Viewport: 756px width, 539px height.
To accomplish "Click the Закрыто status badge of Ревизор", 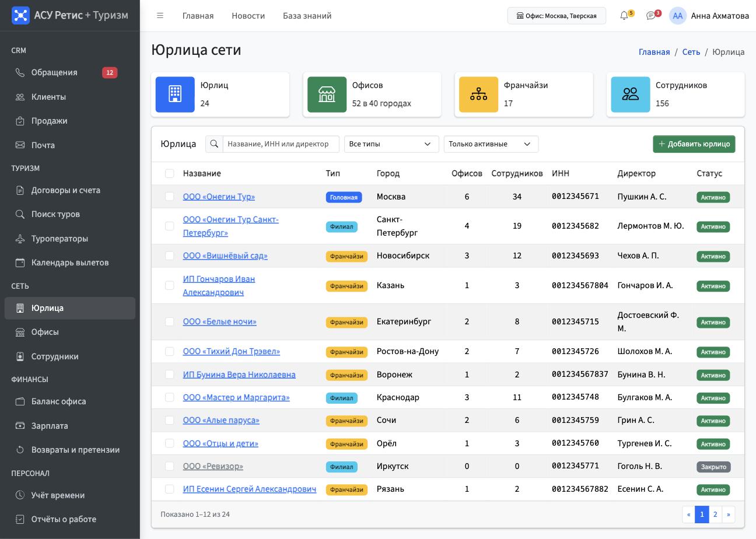I will click(713, 467).
